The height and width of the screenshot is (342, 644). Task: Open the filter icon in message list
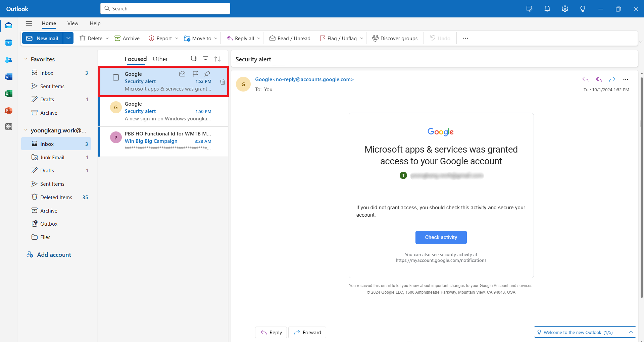[205, 59]
